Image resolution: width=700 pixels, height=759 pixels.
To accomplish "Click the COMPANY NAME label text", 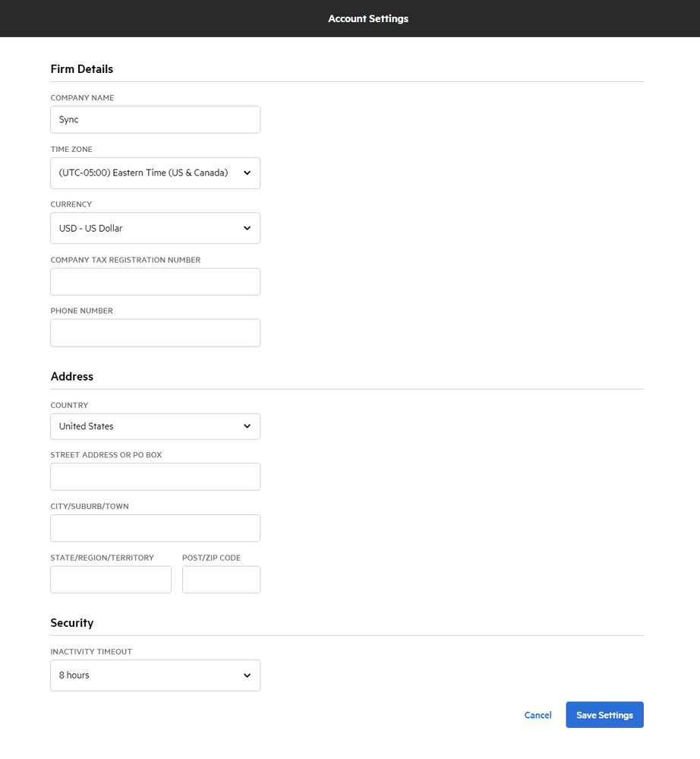I will (x=82, y=98).
